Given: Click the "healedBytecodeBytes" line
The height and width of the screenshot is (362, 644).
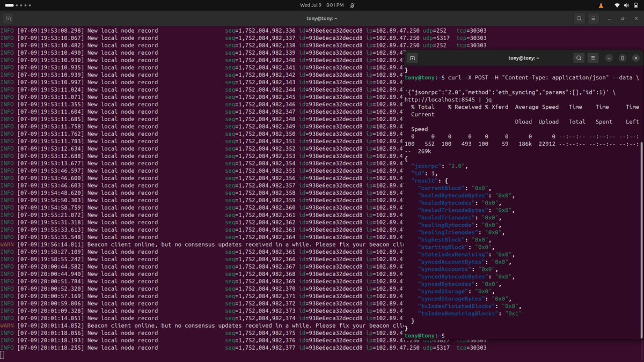Looking at the screenshot, I should [466, 196].
